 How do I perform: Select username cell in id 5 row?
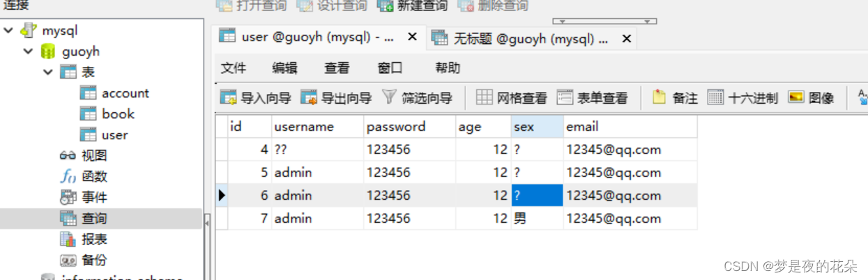[318, 172]
